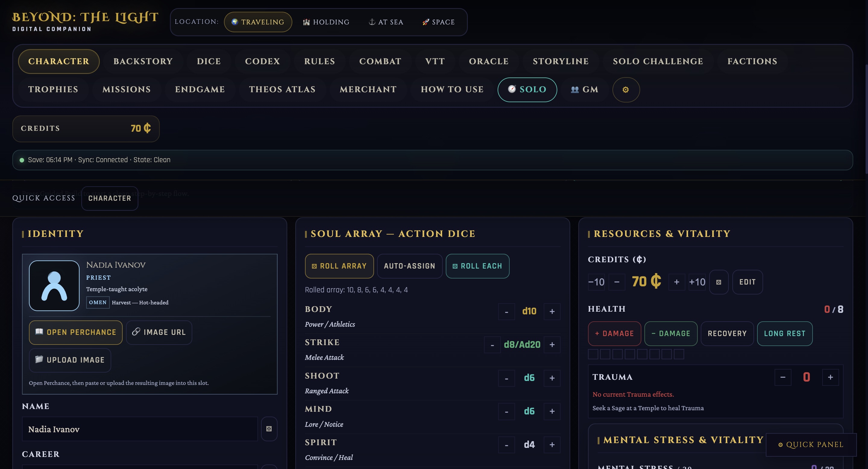
Task: Randomize name with dice icon beside Name field
Action: click(x=269, y=429)
